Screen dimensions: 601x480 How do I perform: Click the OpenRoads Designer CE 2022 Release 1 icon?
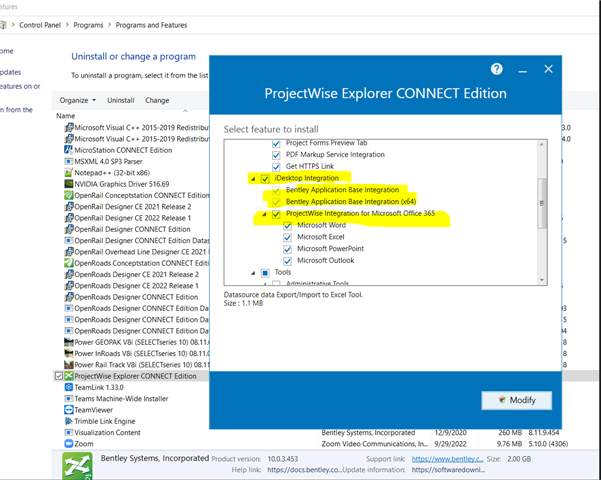tap(69, 286)
